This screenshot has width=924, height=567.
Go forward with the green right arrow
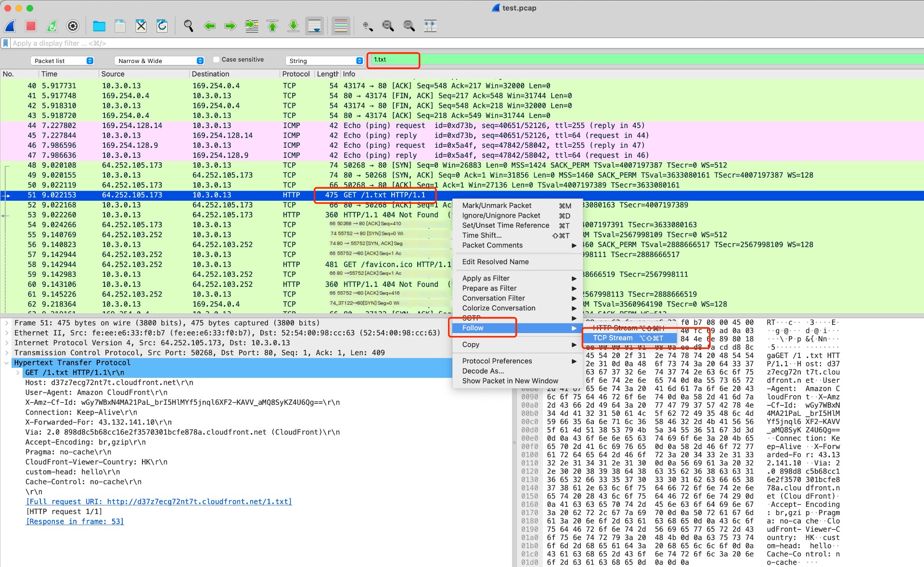(231, 26)
